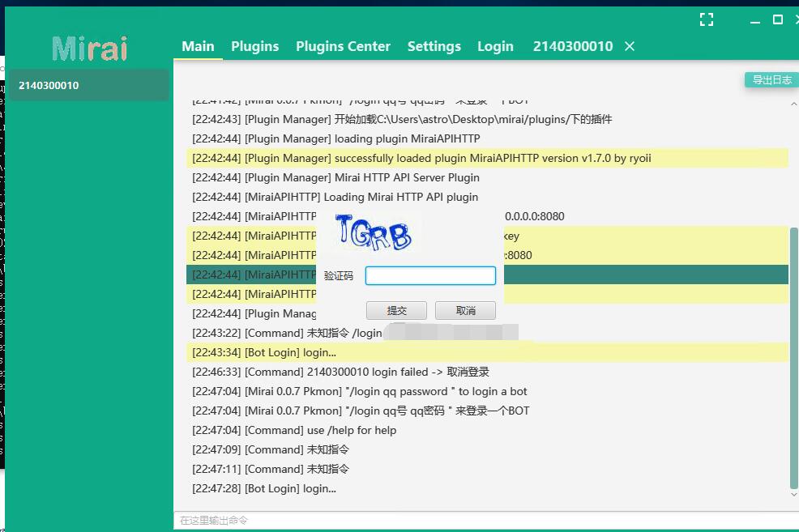Select log line 'Mirai HTTP API Server Plugin'
This screenshot has height=532, width=799.
[487, 177]
